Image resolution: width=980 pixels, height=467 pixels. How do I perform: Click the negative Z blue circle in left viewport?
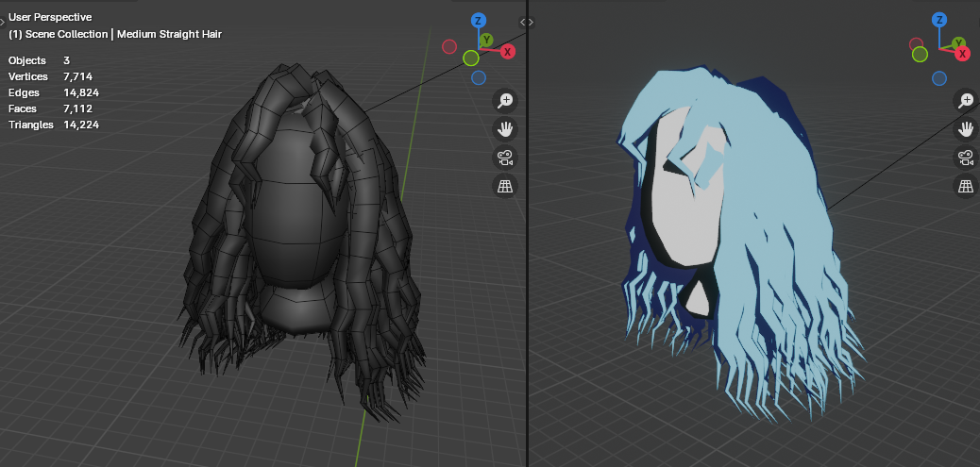pyautogui.click(x=478, y=78)
